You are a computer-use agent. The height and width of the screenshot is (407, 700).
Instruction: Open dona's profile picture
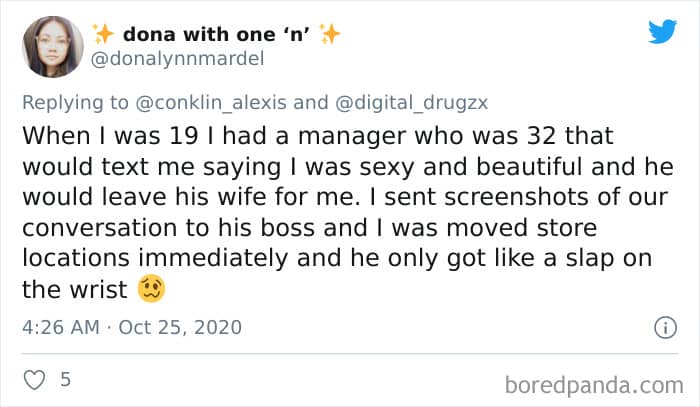tap(52, 46)
